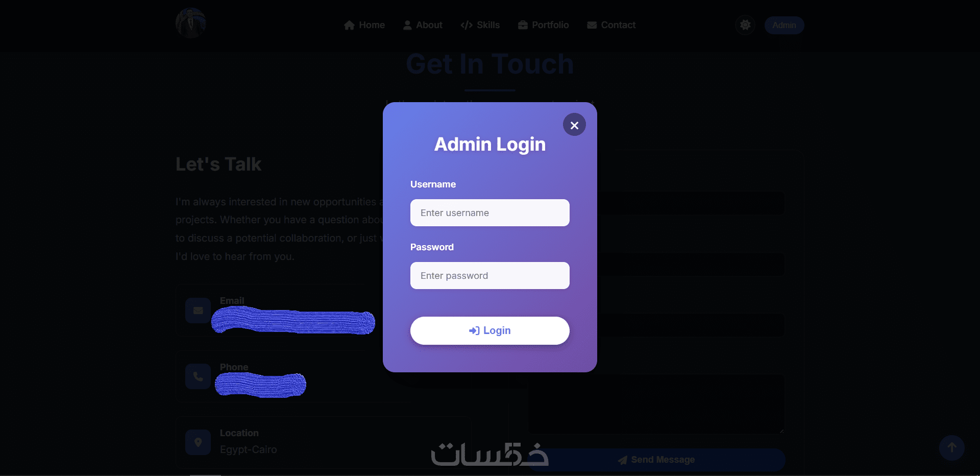
Task: Click the Admin button in header
Action: click(x=784, y=25)
